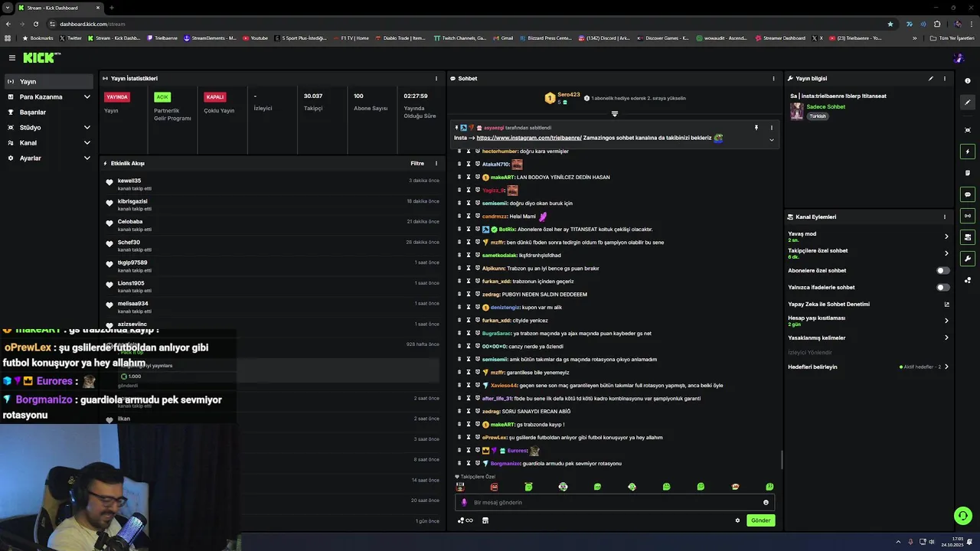
Task: Open Kanal Eylemleri three-dot menu
Action: click(945, 217)
